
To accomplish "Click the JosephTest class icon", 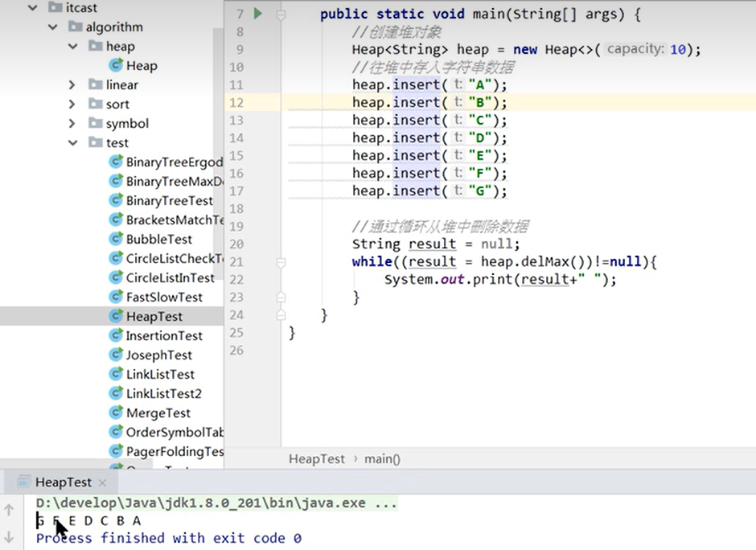I will (x=116, y=355).
